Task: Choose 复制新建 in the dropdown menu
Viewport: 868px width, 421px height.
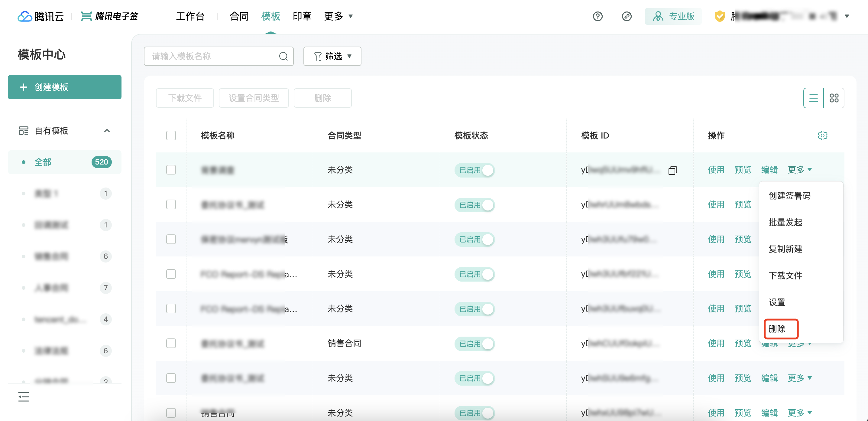Action: pyautogui.click(x=785, y=249)
